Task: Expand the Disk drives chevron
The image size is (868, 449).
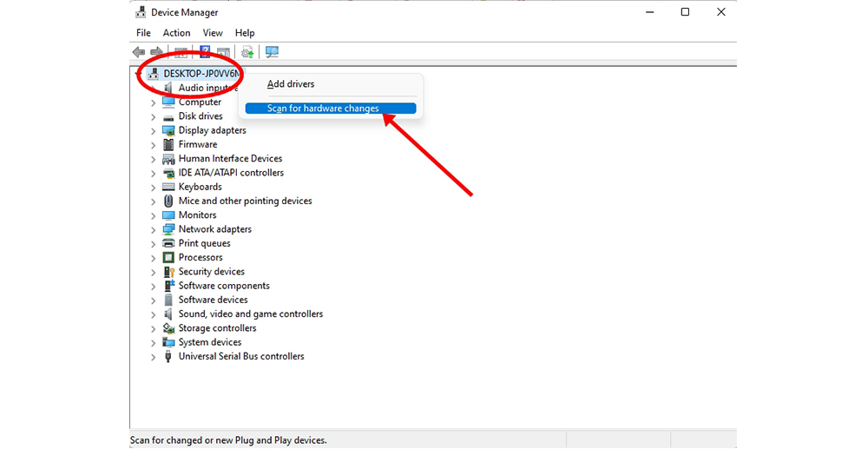Action: [153, 117]
